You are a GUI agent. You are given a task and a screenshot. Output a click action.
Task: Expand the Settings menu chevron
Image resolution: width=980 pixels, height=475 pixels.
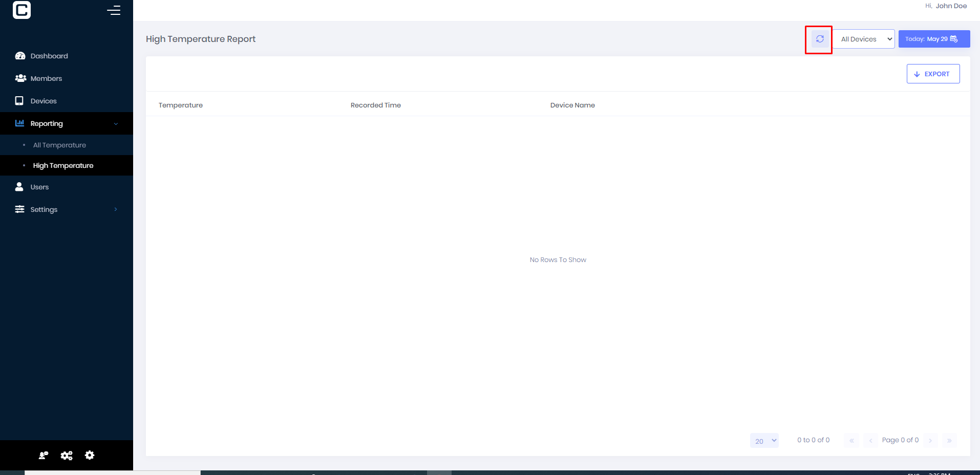coord(115,209)
